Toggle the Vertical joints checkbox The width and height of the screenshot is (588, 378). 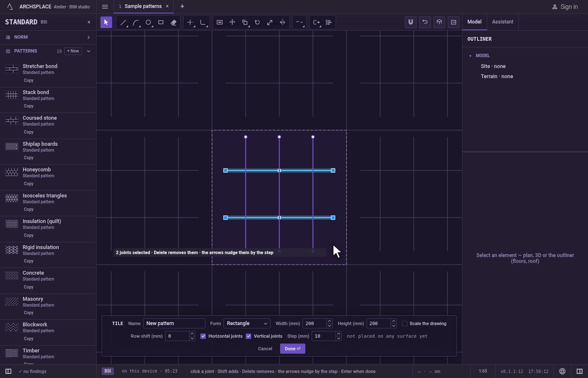click(249, 336)
